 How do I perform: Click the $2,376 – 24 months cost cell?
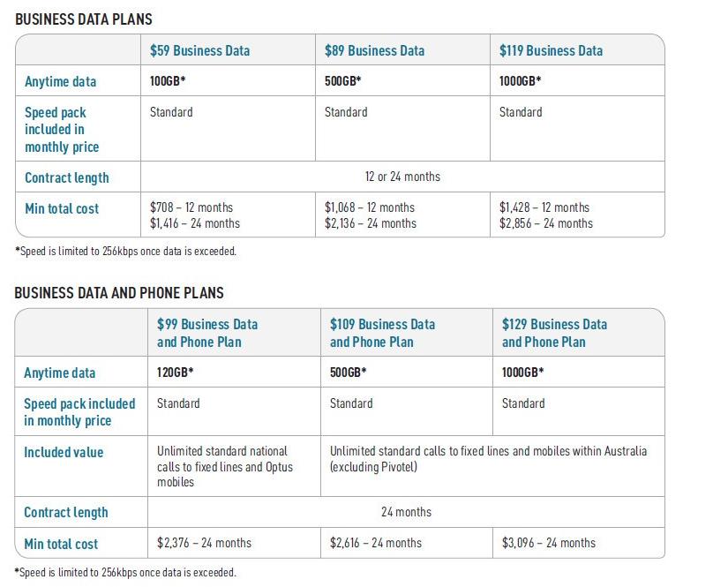point(204,542)
